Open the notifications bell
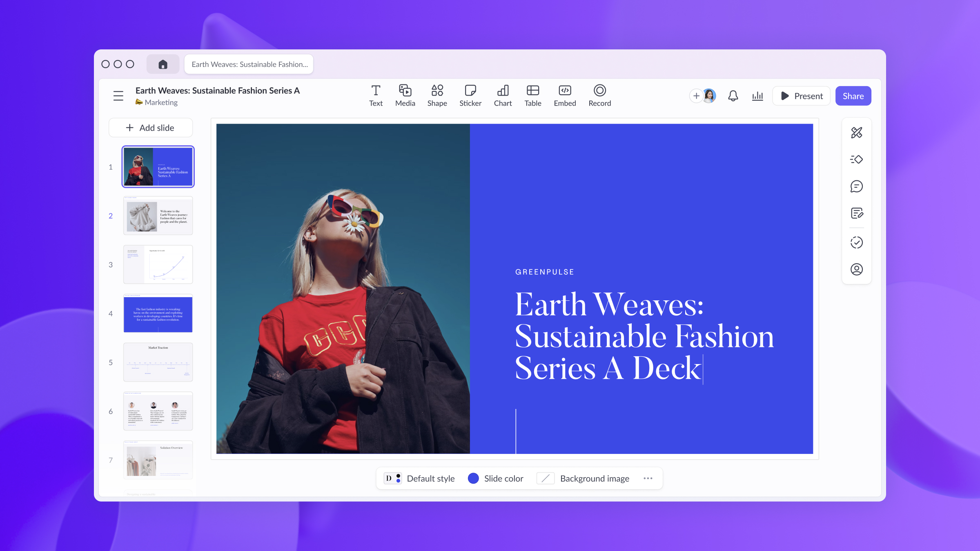This screenshot has width=980, height=551. (733, 96)
